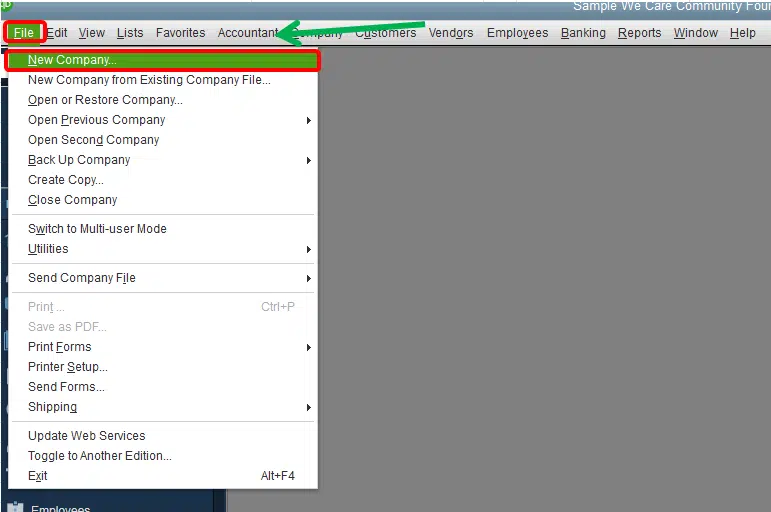Open the Edit menu
This screenshot has width=771, height=512.
[57, 33]
